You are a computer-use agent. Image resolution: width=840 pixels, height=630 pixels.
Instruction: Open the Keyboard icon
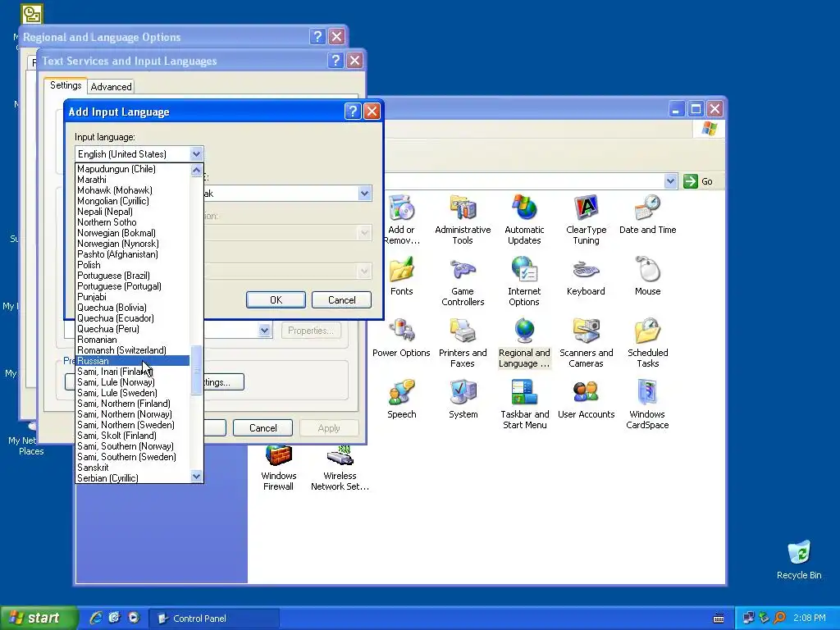coord(586,269)
